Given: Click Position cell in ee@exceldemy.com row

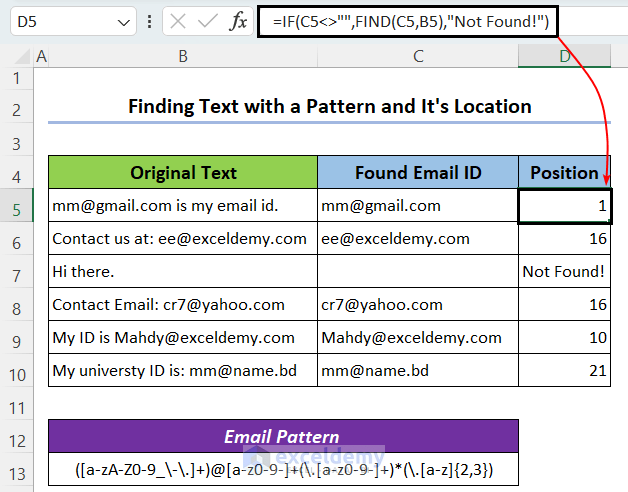Looking at the screenshot, I should point(564,239).
